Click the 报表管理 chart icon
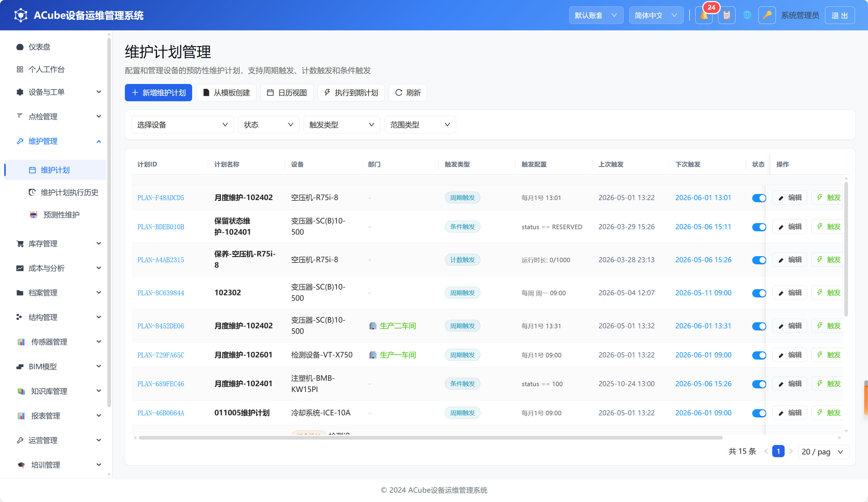868x502 pixels. pyautogui.click(x=21, y=416)
